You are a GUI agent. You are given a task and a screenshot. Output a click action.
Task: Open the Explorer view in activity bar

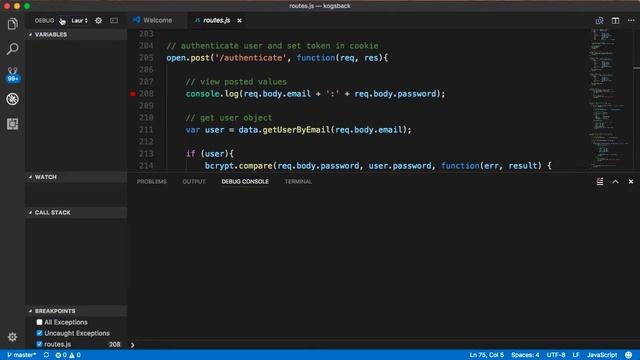click(12, 24)
